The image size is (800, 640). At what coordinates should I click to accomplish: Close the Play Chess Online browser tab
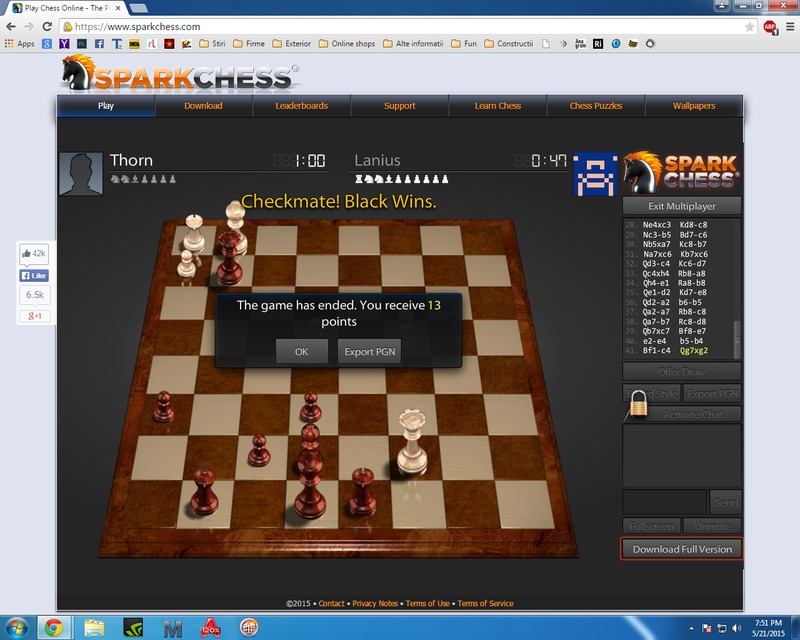point(118,8)
